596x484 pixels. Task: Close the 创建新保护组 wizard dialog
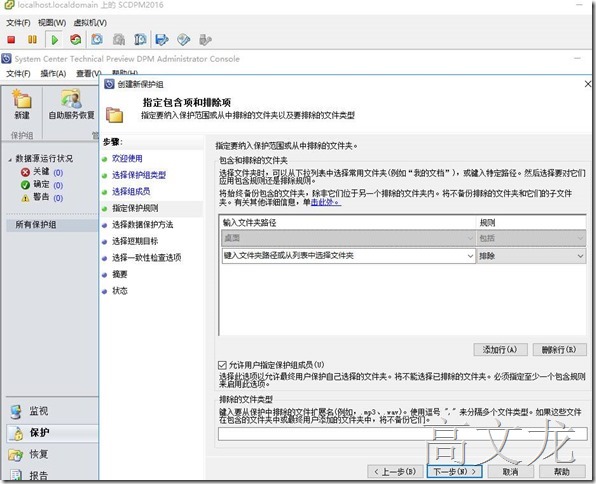coord(588,84)
